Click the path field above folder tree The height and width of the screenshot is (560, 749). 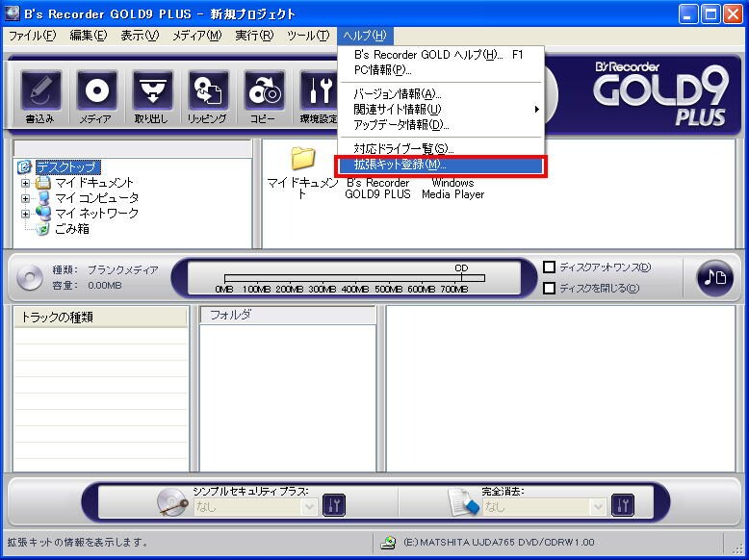[x=132, y=148]
